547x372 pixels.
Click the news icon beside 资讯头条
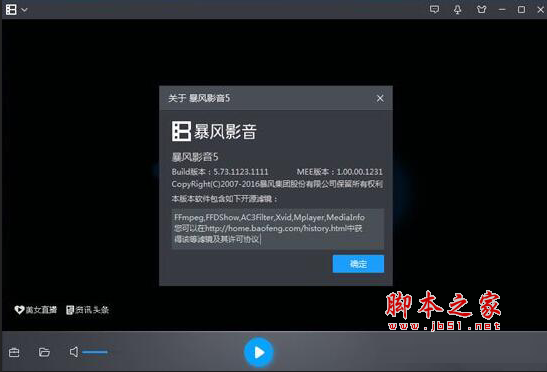click(70, 310)
